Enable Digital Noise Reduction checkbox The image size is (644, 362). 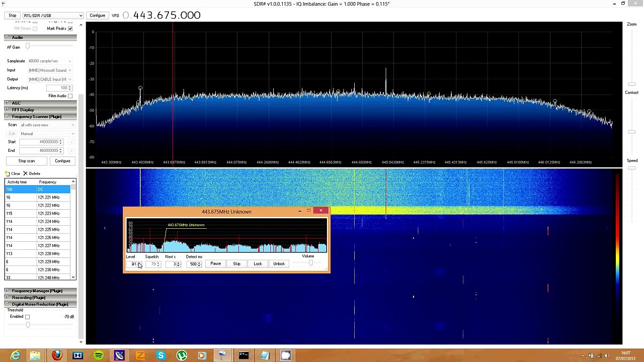(x=27, y=317)
